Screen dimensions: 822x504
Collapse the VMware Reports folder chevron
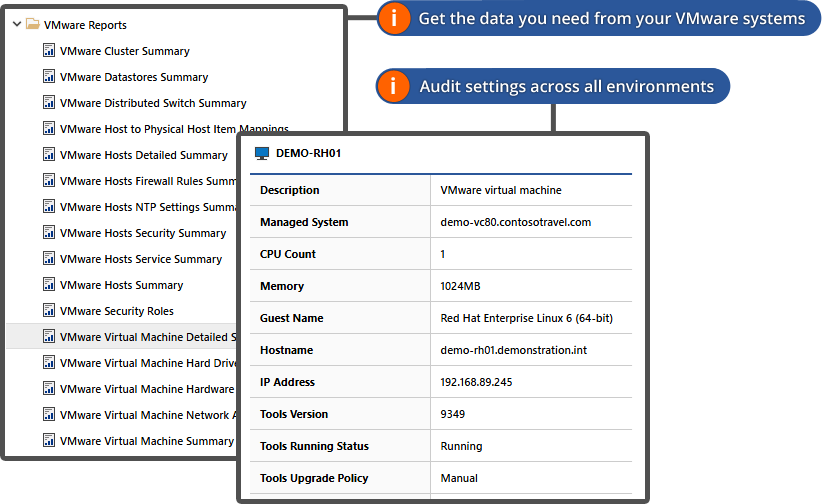17,24
